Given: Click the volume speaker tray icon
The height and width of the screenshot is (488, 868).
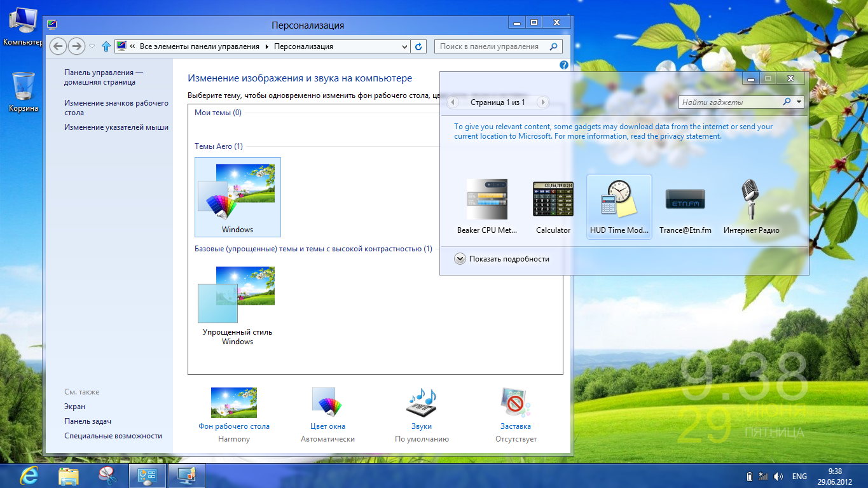Looking at the screenshot, I should click(778, 477).
